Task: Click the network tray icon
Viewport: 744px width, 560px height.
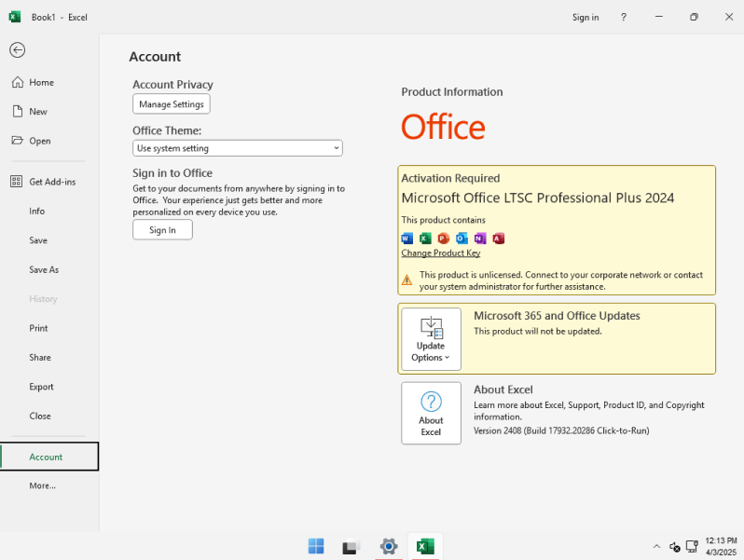Action: click(x=693, y=546)
